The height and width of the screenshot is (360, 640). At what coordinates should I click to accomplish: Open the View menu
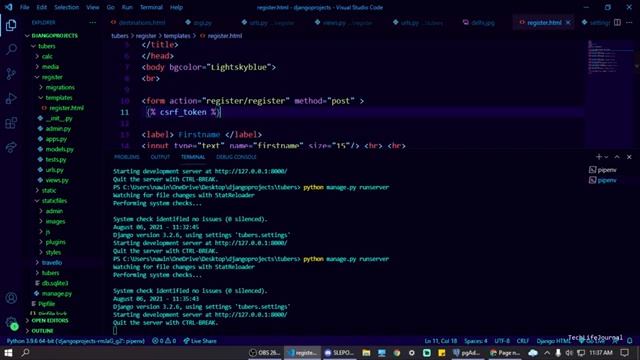[93, 7]
